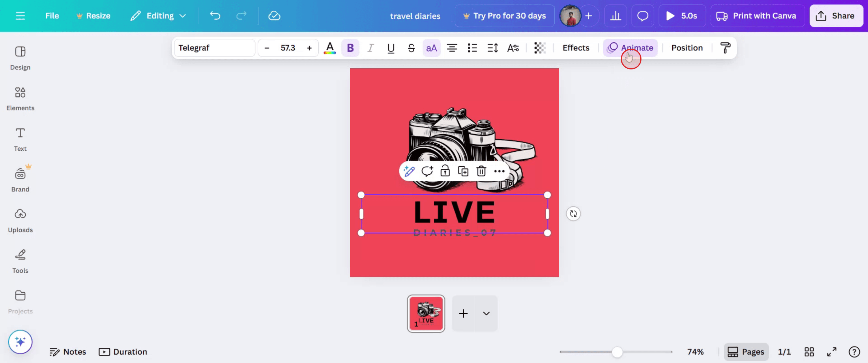Image resolution: width=868 pixels, height=363 pixels.
Task: Lock the selected element
Action: pos(445,171)
